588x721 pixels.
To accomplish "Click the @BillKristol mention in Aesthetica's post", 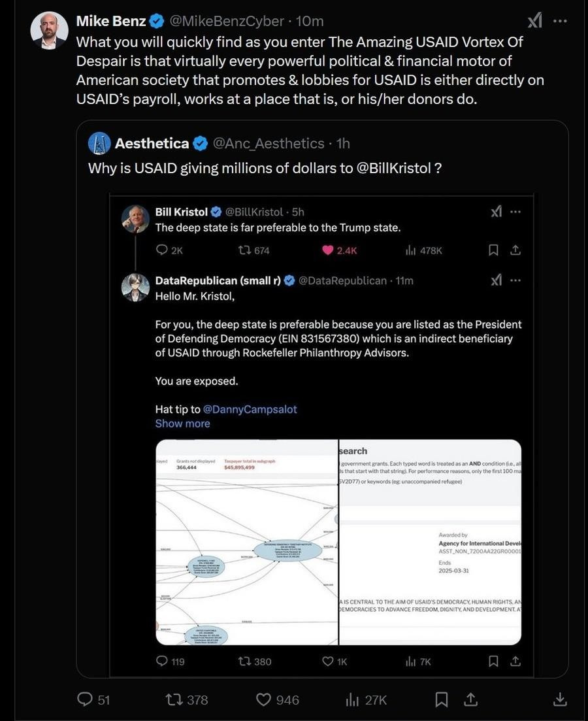I will point(394,168).
